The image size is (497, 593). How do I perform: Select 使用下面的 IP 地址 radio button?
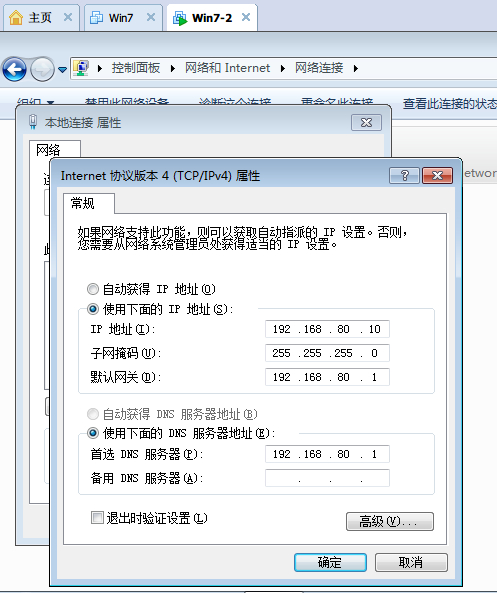tap(93, 309)
